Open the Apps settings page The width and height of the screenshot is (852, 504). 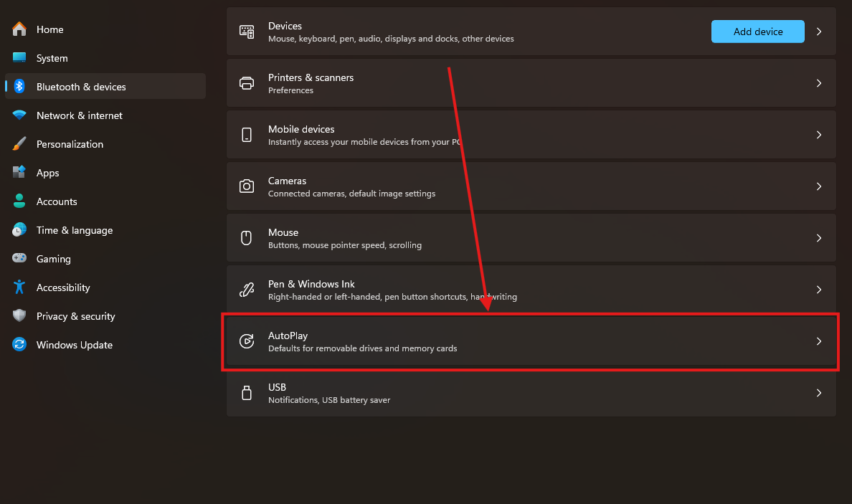pyautogui.click(x=105, y=173)
